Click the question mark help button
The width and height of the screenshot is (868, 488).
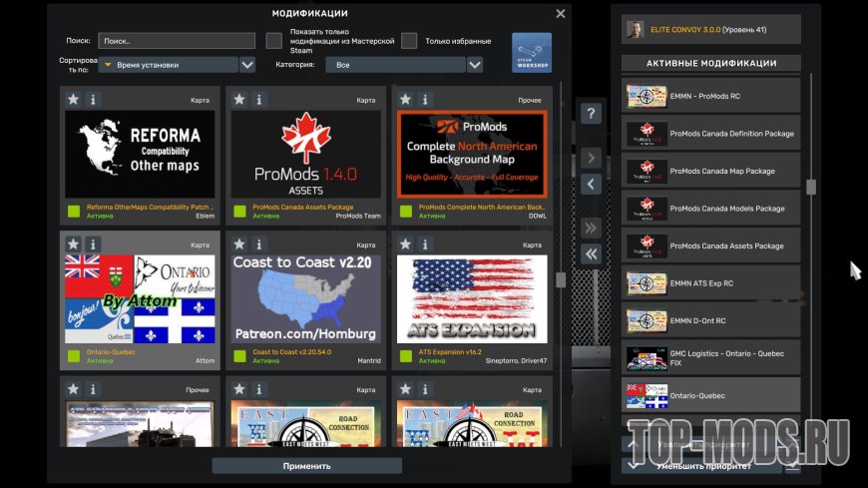click(591, 114)
